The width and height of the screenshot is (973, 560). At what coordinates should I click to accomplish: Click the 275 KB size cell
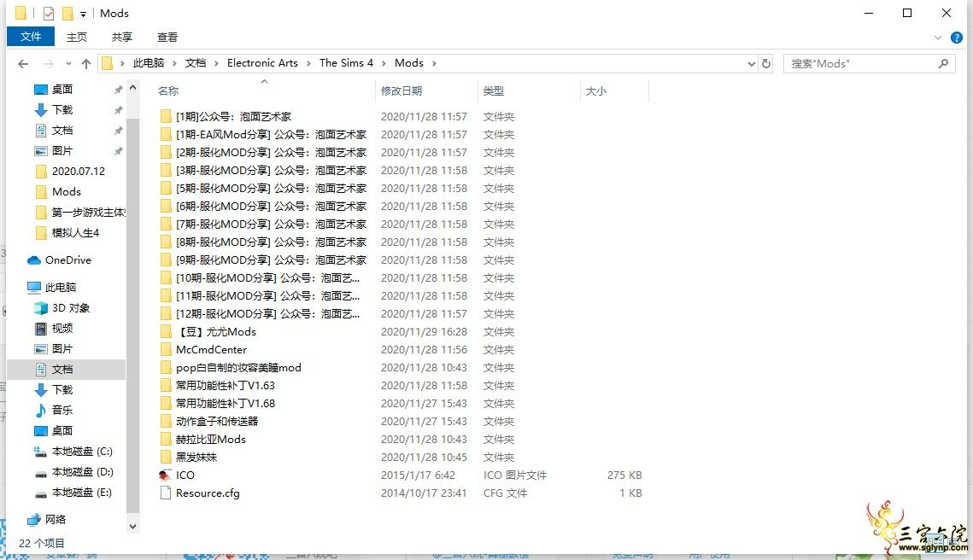tap(624, 475)
